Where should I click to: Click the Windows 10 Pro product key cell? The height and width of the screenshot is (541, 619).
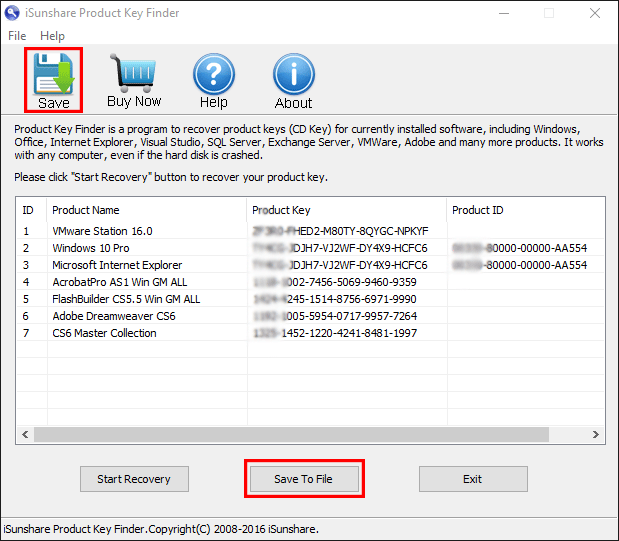click(x=340, y=248)
